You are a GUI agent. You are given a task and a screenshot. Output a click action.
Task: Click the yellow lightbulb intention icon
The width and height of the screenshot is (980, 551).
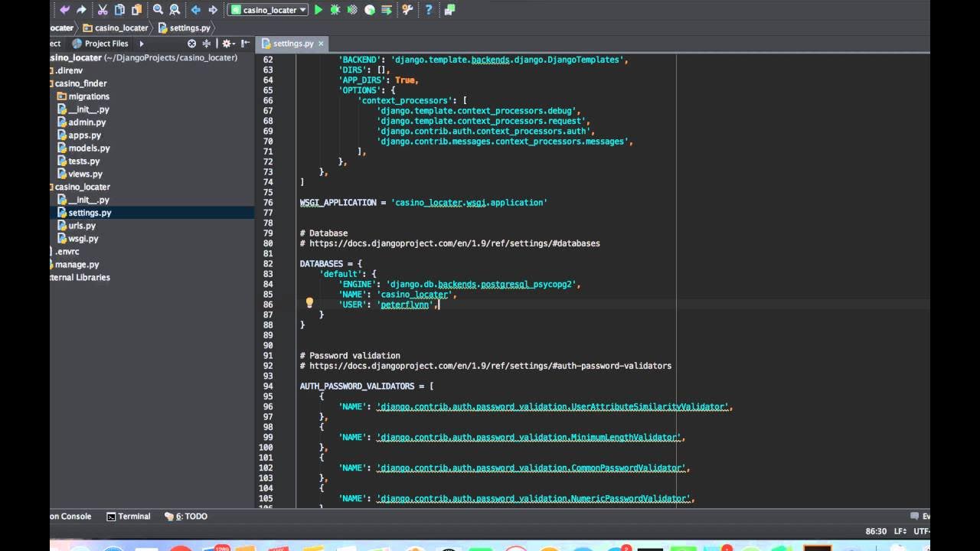[x=309, y=303]
